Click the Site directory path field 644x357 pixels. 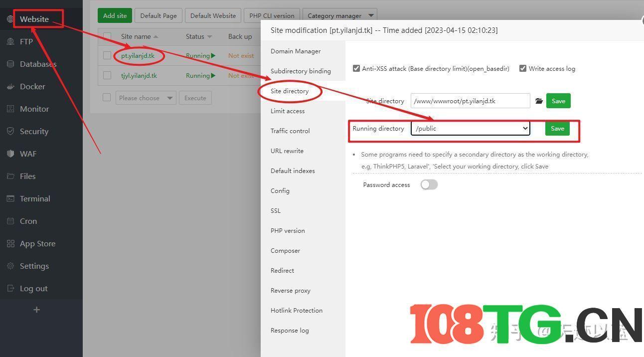coord(470,101)
